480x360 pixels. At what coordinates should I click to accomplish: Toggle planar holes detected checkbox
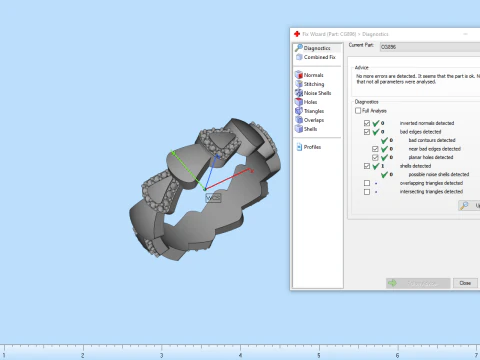[x=375, y=157]
